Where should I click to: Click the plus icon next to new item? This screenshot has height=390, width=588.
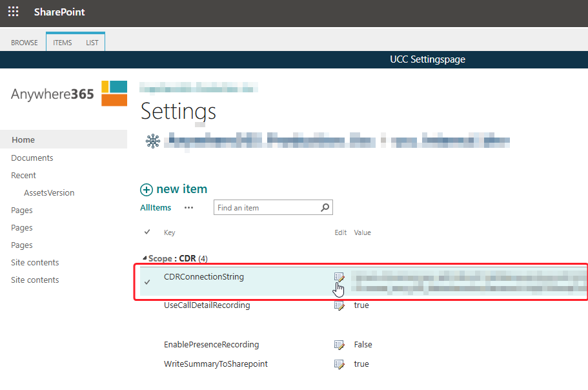click(x=147, y=189)
